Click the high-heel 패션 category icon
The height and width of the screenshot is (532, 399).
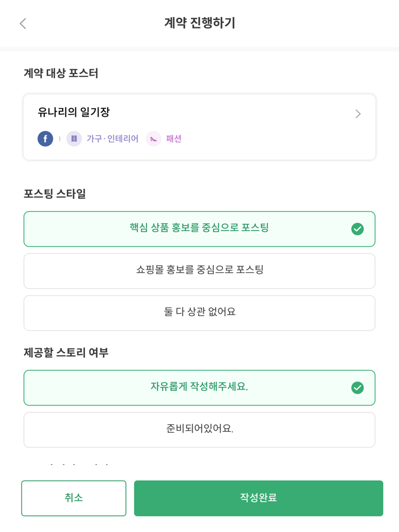pyautogui.click(x=153, y=138)
